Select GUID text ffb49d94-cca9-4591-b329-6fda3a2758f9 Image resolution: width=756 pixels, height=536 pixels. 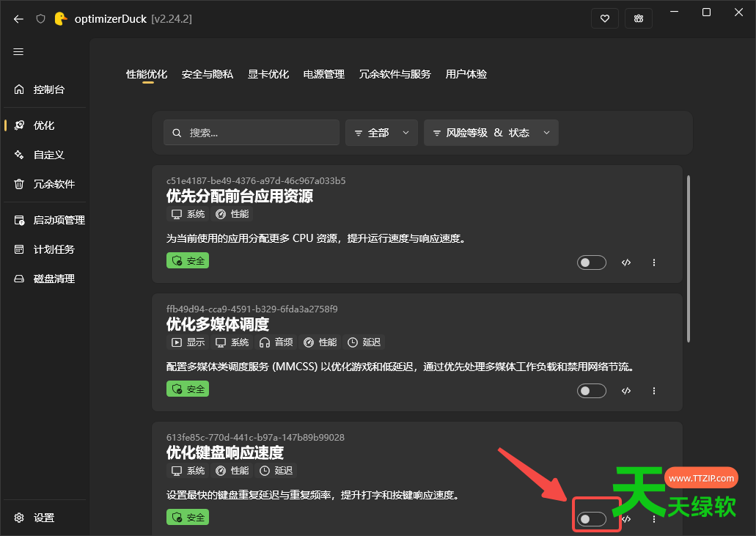click(x=252, y=309)
